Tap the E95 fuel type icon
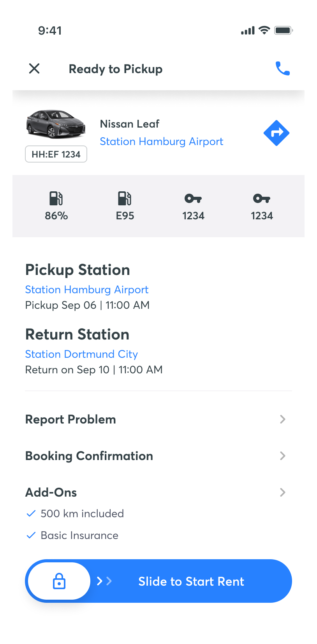The width and height of the screenshot is (317, 644). coord(125,198)
